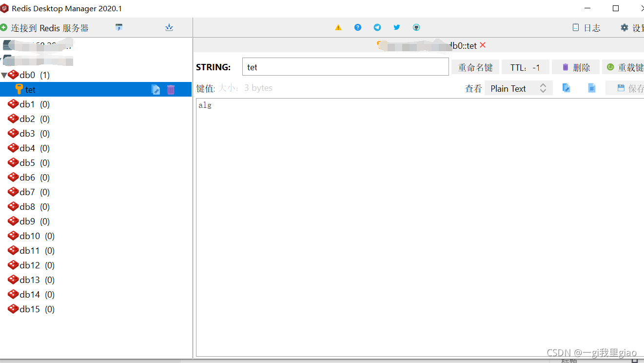Open the Twitter icon link
This screenshot has height=363, width=644.
pos(397,28)
